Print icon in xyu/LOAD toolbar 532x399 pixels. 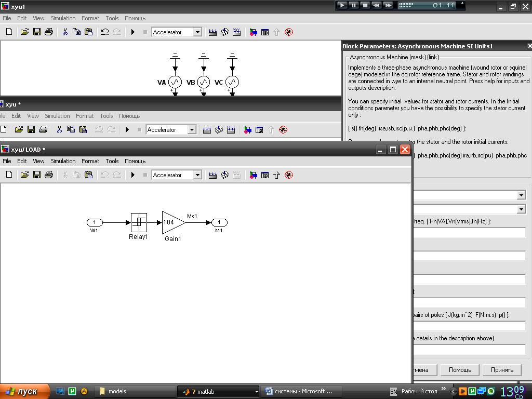click(48, 175)
